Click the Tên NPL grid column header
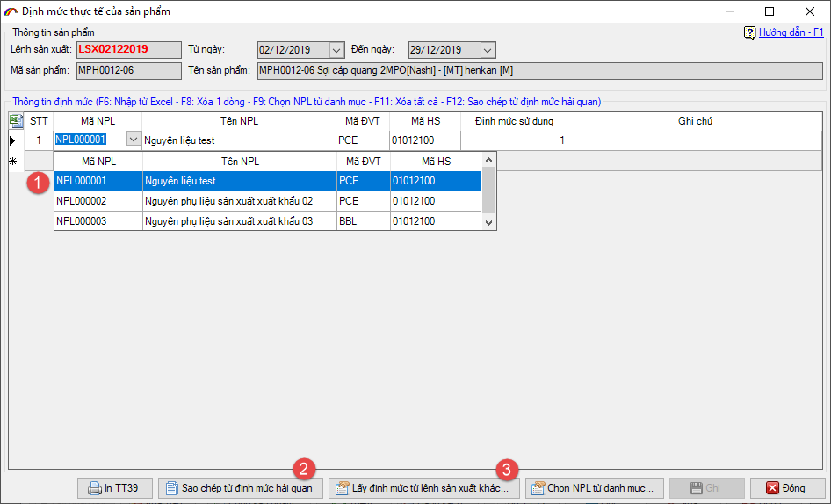 tap(239, 121)
